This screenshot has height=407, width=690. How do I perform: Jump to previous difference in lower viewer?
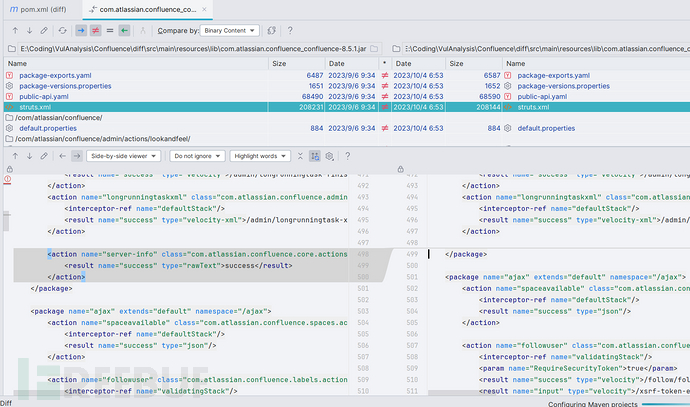click(15, 156)
